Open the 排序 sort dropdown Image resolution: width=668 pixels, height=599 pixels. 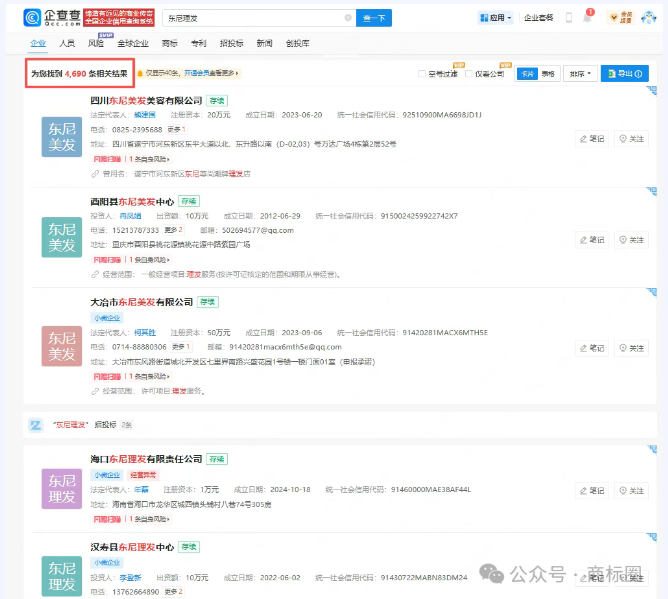[580, 74]
